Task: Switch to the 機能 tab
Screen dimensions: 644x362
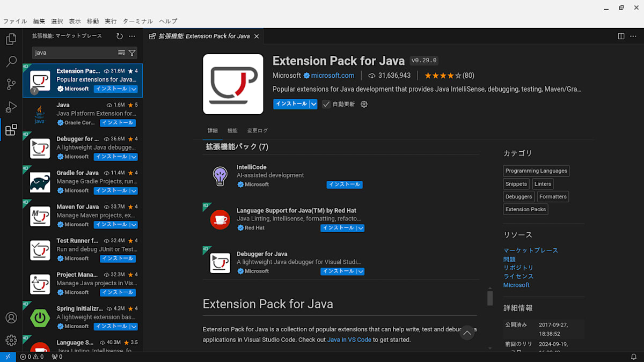Action: [x=232, y=131]
